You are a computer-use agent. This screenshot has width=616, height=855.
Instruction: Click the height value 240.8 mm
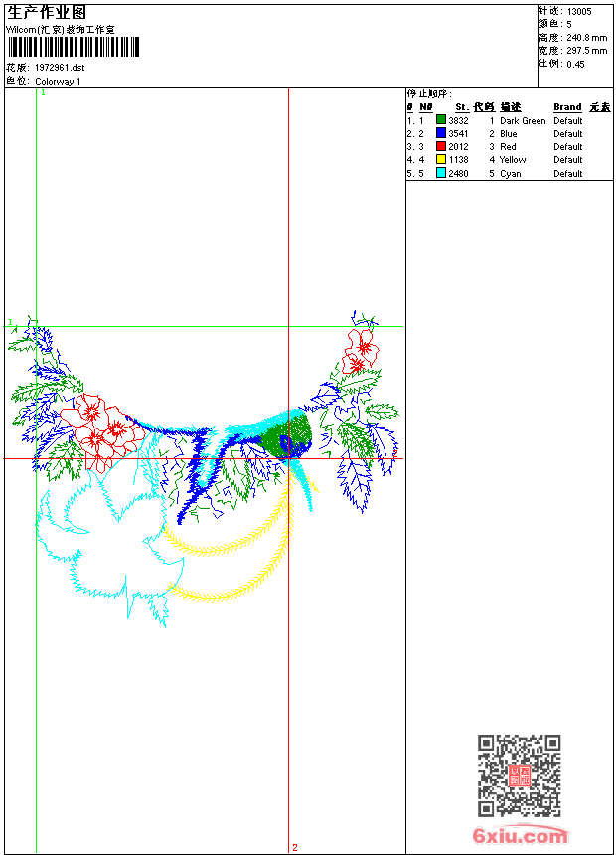point(586,38)
